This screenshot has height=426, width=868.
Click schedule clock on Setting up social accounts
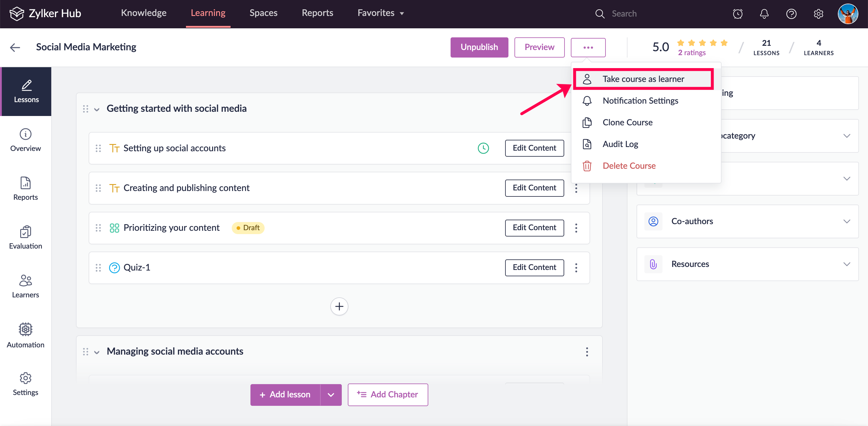pos(483,148)
